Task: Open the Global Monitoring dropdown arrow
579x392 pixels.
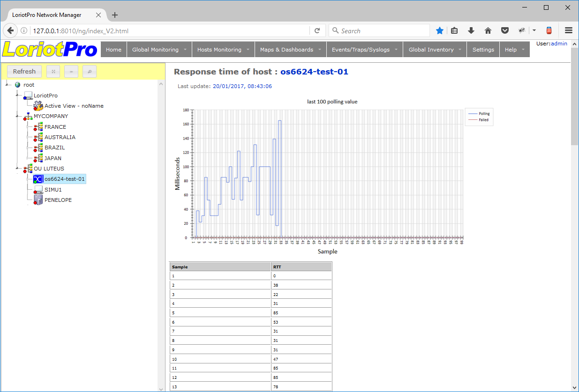Action: (185, 50)
